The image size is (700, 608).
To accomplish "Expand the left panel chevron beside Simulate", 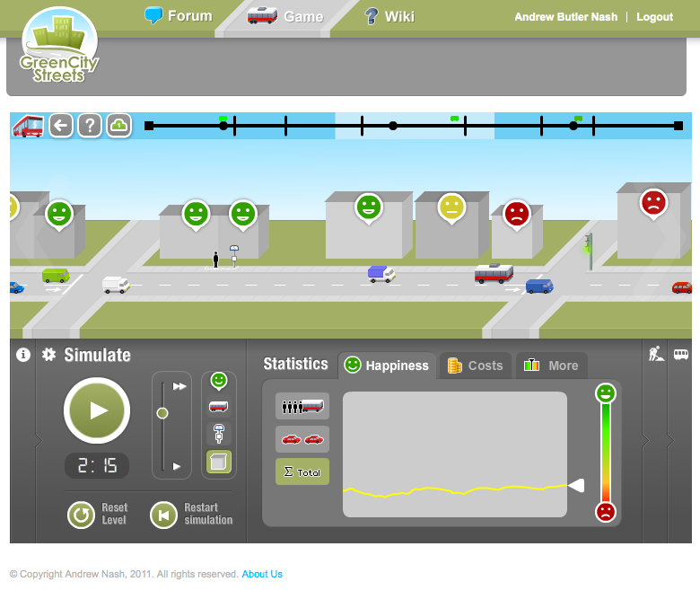I will (x=39, y=440).
